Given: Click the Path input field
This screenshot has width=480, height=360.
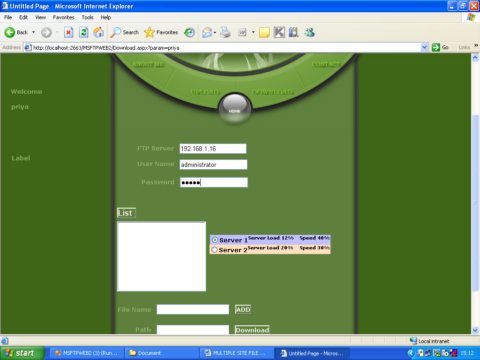Looking at the screenshot, I should [x=193, y=330].
